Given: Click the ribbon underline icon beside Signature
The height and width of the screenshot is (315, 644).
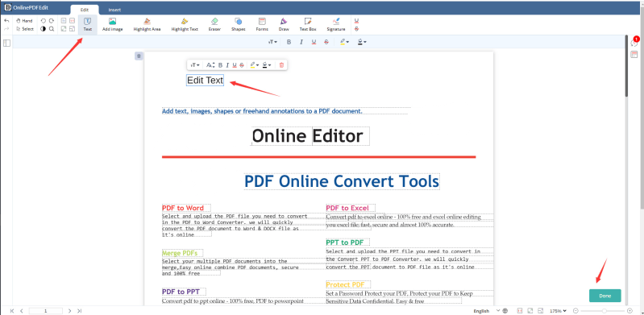Looking at the screenshot, I should 356,20.
